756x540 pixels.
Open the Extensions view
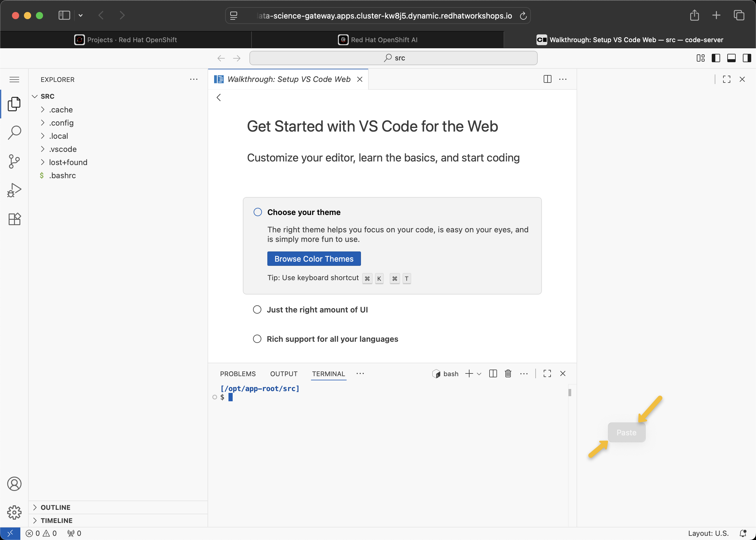(x=14, y=219)
